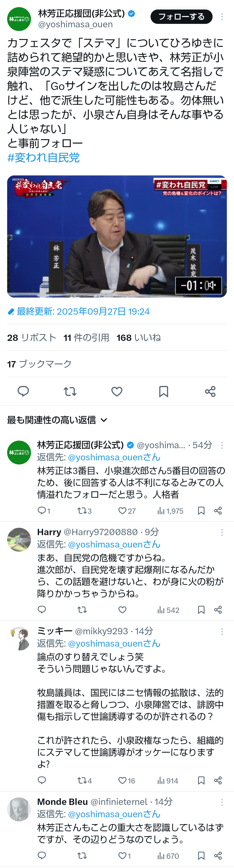Share the main post
The height and width of the screenshot is (868, 234).
click(x=210, y=391)
